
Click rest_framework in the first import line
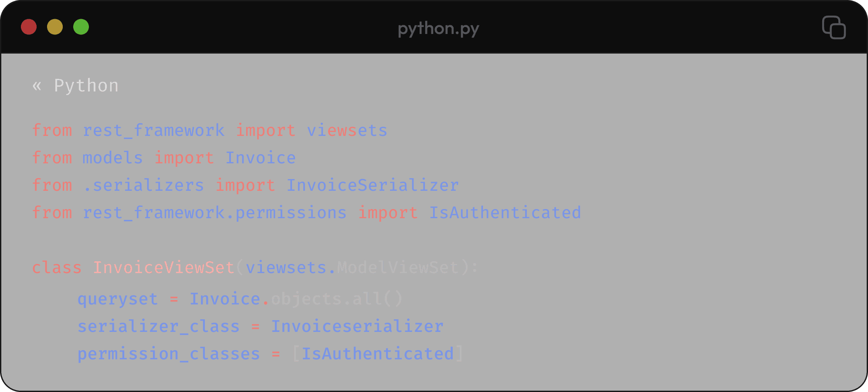coord(153,131)
